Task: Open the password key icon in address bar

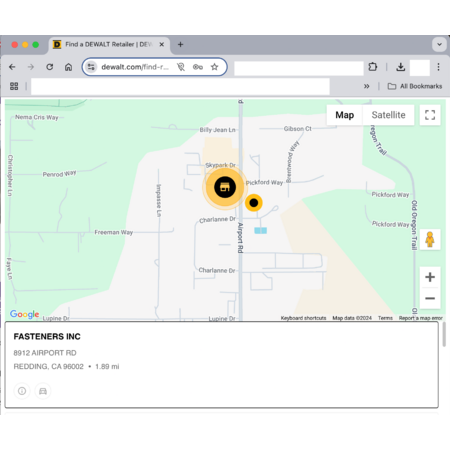Action: point(198,67)
